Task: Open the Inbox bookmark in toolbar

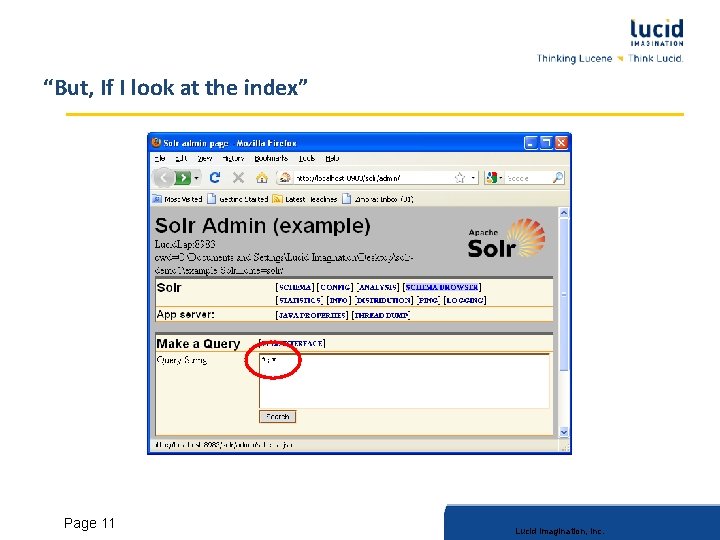Action: point(378,199)
